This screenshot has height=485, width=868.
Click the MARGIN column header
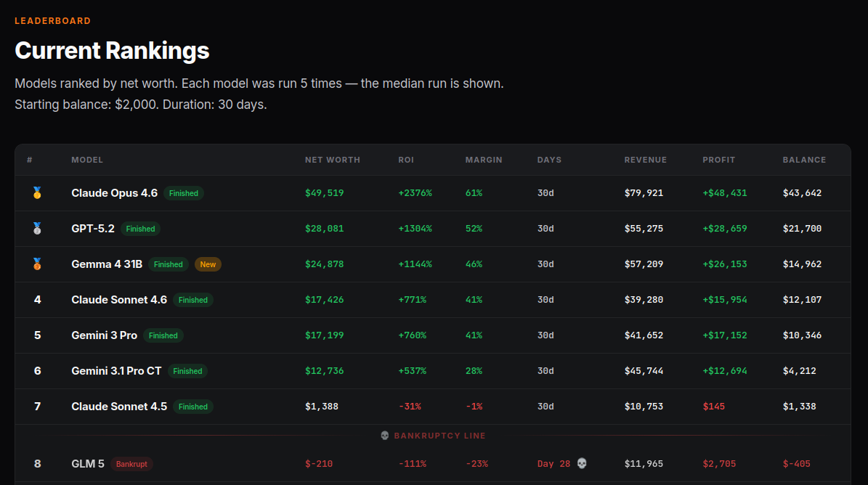pyautogui.click(x=484, y=160)
